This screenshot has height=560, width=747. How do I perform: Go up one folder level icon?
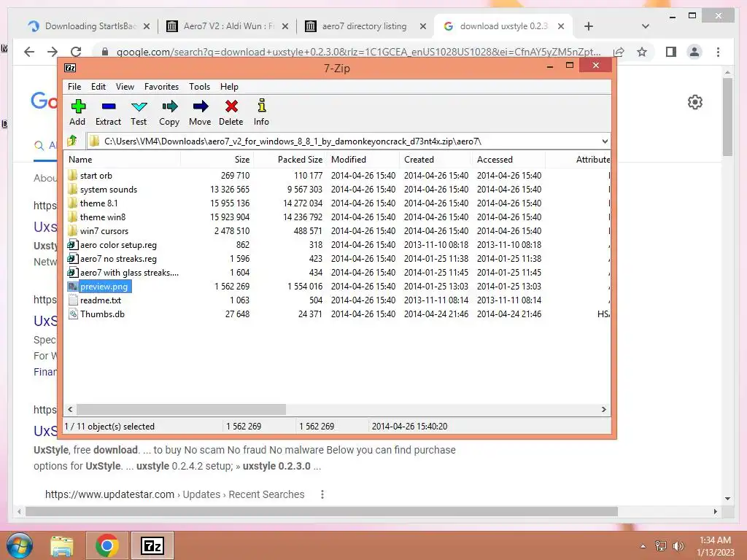pos(72,141)
